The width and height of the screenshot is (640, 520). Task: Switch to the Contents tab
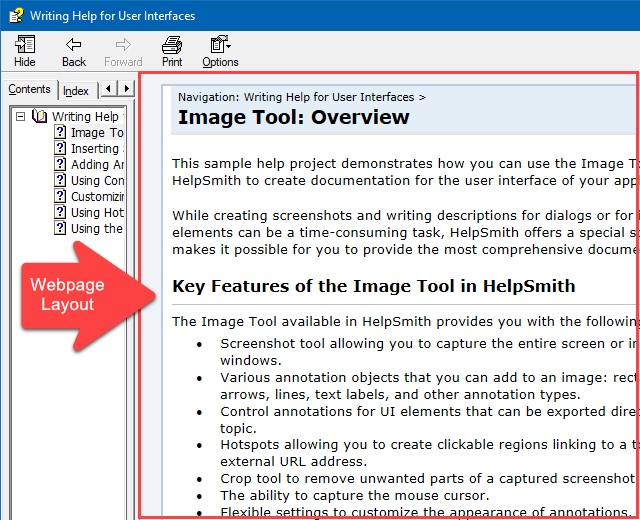[29, 89]
